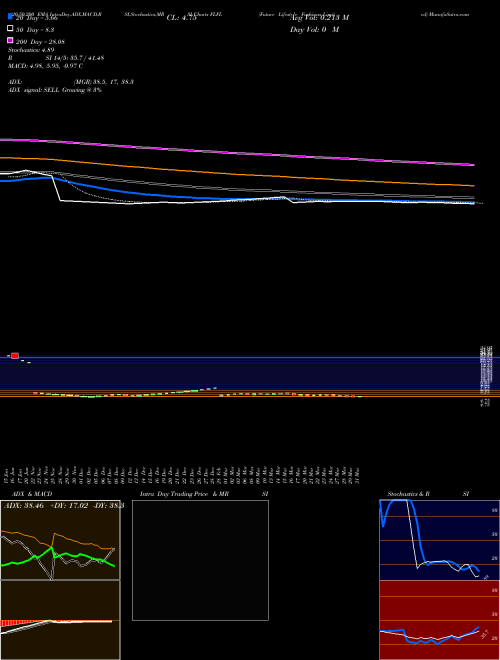Click inside the empty Intra Day chart box

(200, 560)
